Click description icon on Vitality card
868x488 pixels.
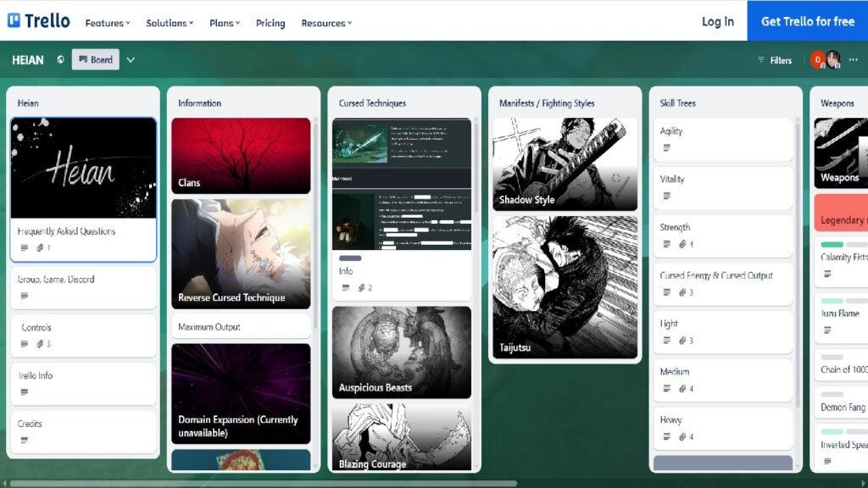point(667,196)
